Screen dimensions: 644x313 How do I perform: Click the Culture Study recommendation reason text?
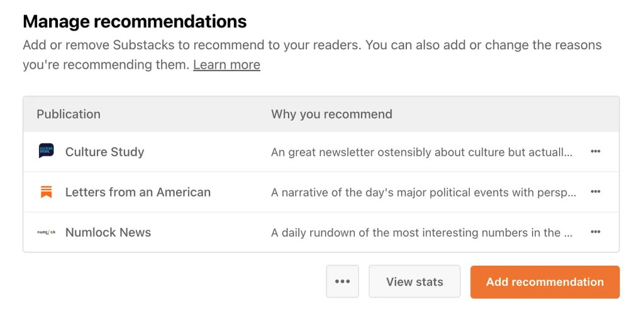pos(421,152)
